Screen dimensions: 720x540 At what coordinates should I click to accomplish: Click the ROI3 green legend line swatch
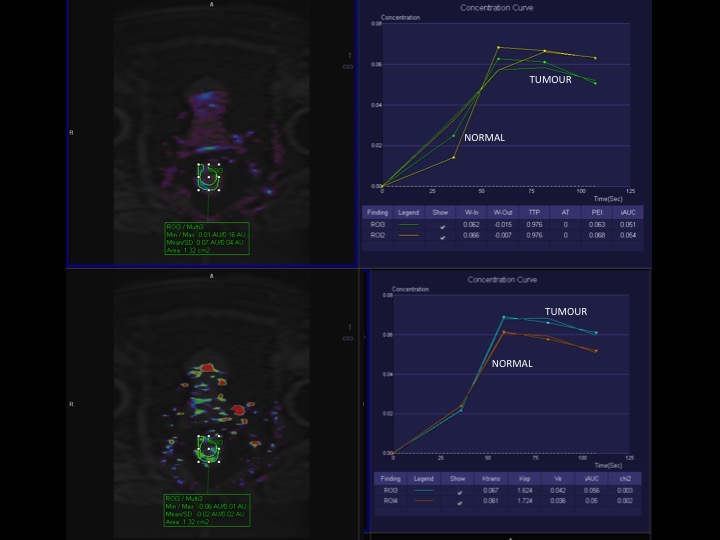[410, 226]
